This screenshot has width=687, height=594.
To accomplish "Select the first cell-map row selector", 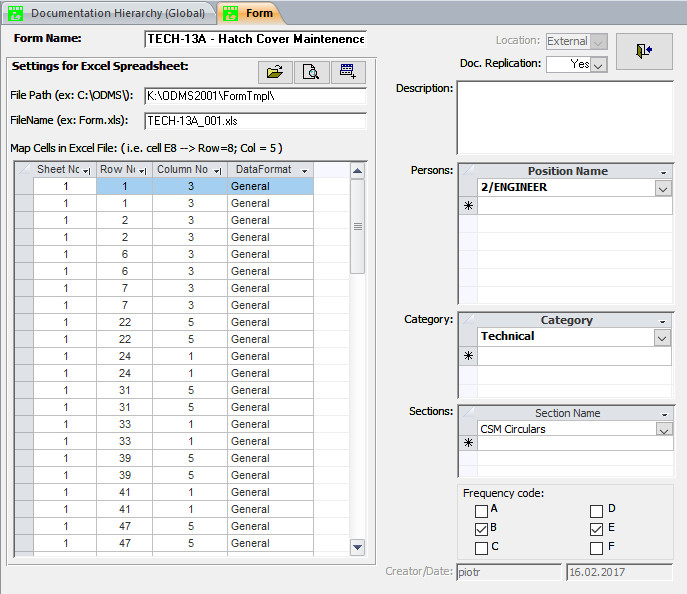I will [24, 186].
